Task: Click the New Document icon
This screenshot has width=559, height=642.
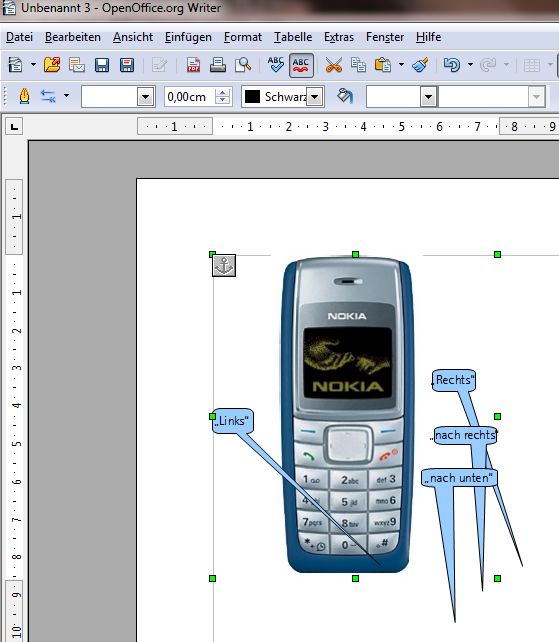Action: [16, 65]
